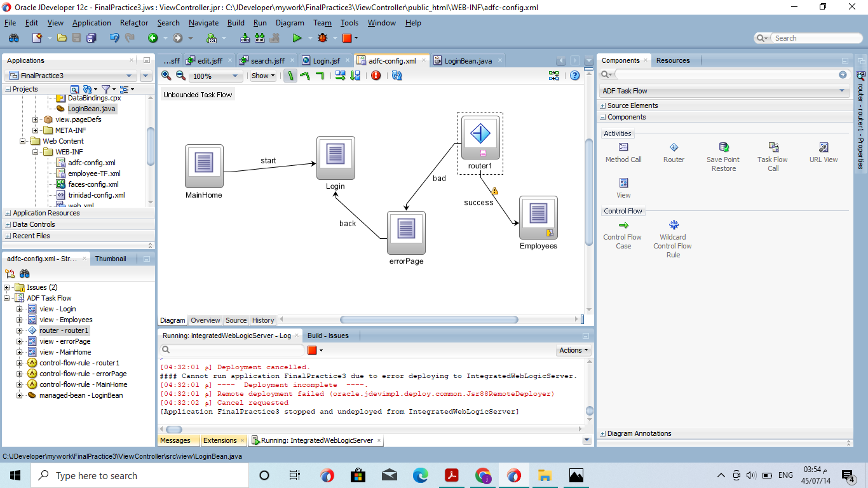Switch to the Resources palette tab
868x488 pixels.
pos(673,60)
